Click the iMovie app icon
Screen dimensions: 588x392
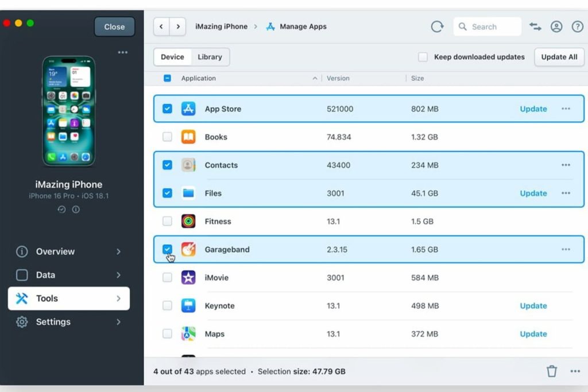pyautogui.click(x=188, y=277)
